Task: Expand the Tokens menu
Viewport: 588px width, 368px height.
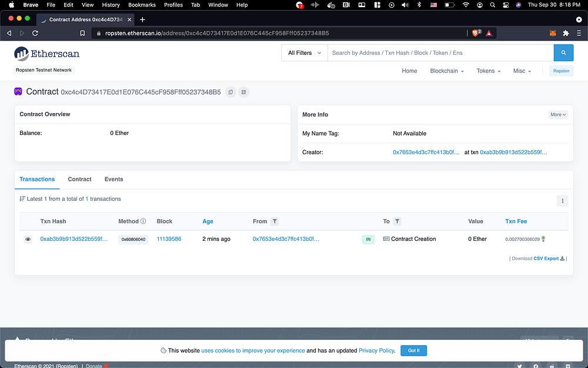Action: click(x=488, y=71)
